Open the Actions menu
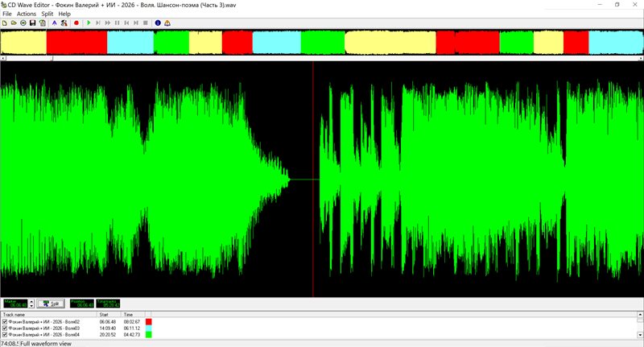 point(27,14)
